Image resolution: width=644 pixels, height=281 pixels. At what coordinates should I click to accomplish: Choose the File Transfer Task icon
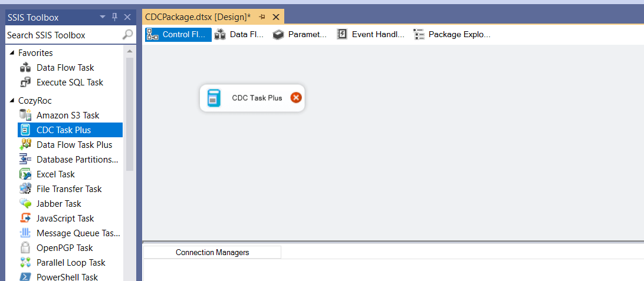[25, 189]
